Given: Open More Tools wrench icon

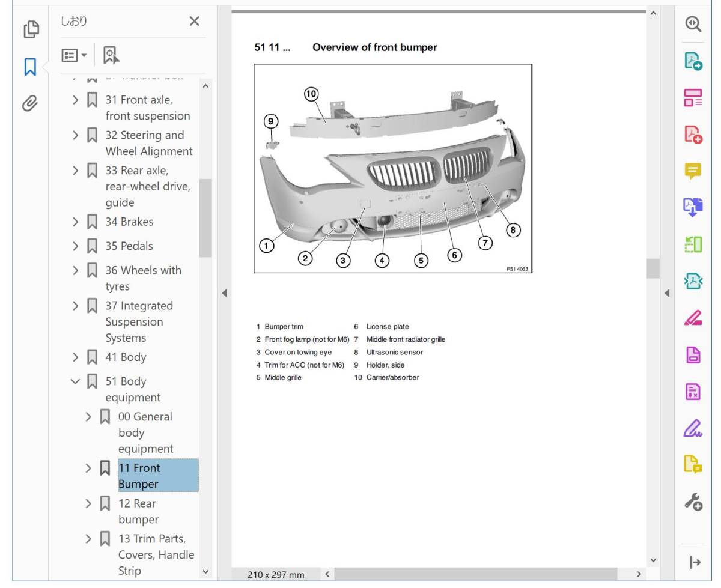Looking at the screenshot, I should (693, 502).
